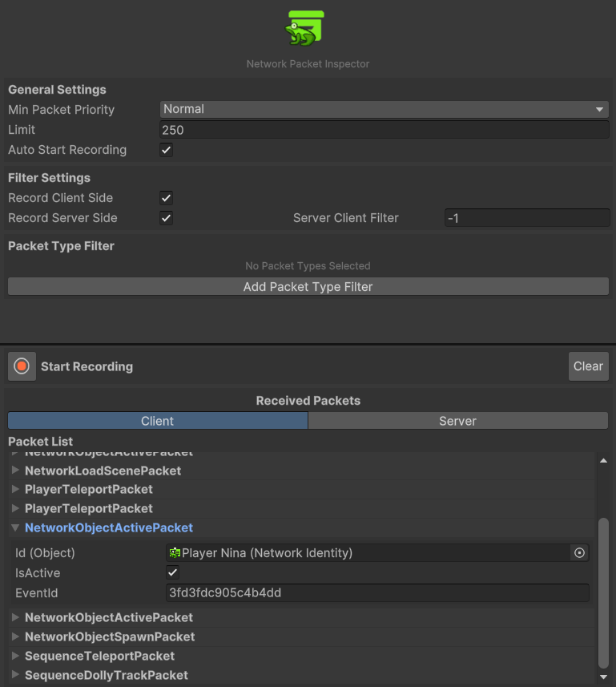Expand the SequenceTeleportPacket entry

15,656
